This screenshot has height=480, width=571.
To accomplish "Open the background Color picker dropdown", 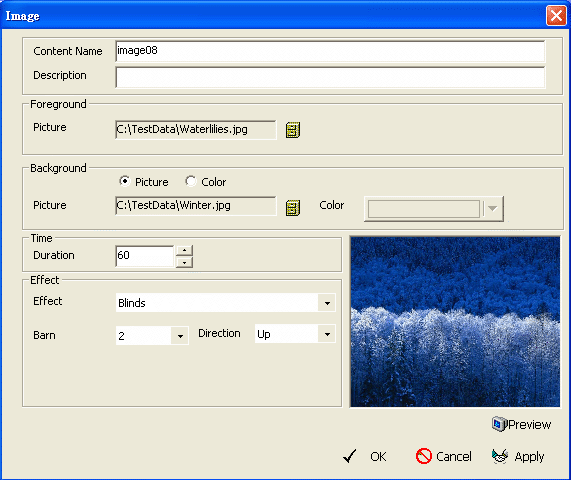I will click(493, 209).
